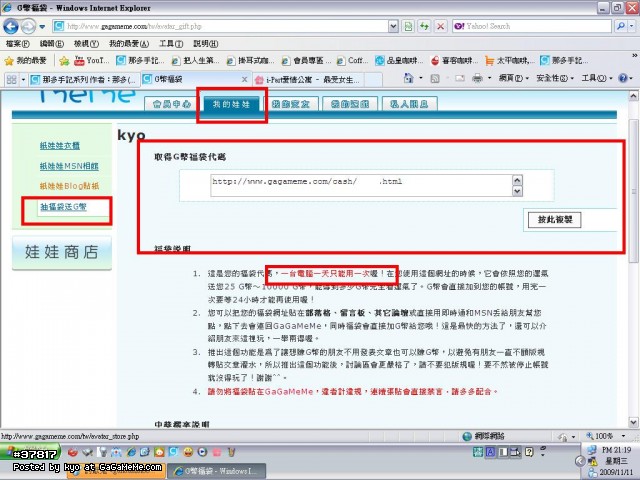
Task: Open the 客喀咖啡 favorites bar link
Action: 454,61
